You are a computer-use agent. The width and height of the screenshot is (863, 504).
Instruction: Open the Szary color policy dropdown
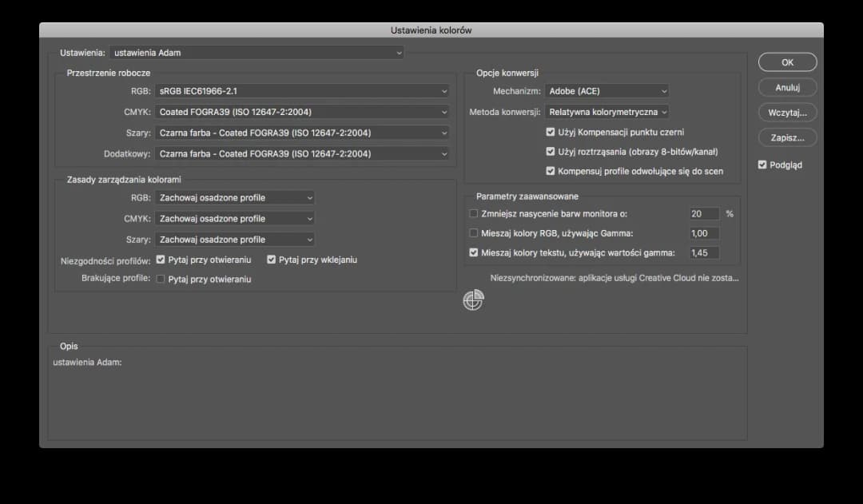point(234,239)
